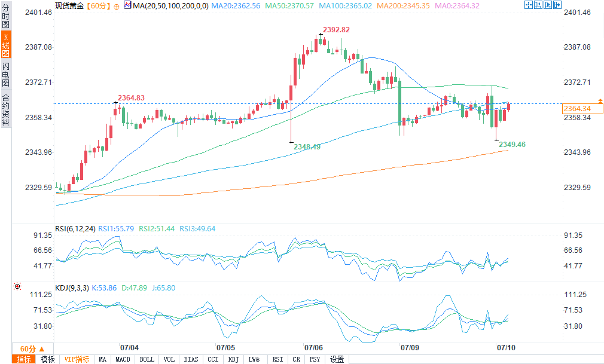Select the 模板 tab

47,359
